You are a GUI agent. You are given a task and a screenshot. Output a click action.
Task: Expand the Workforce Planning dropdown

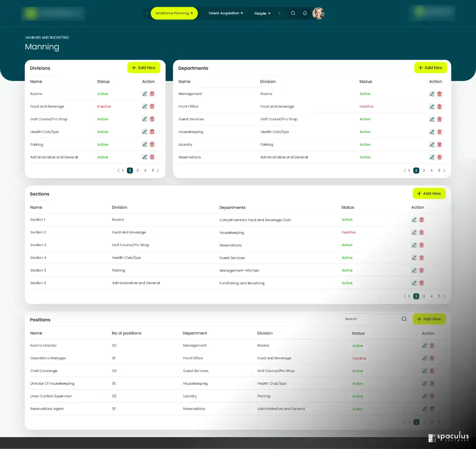point(174,13)
